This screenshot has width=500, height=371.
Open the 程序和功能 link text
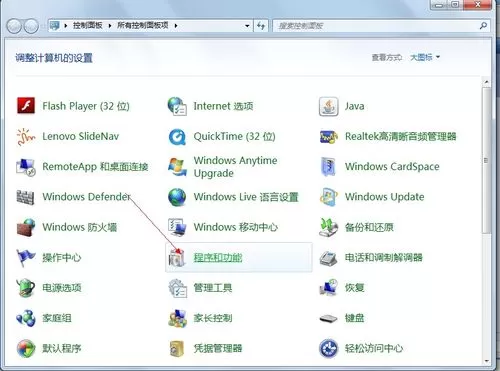coord(218,258)
